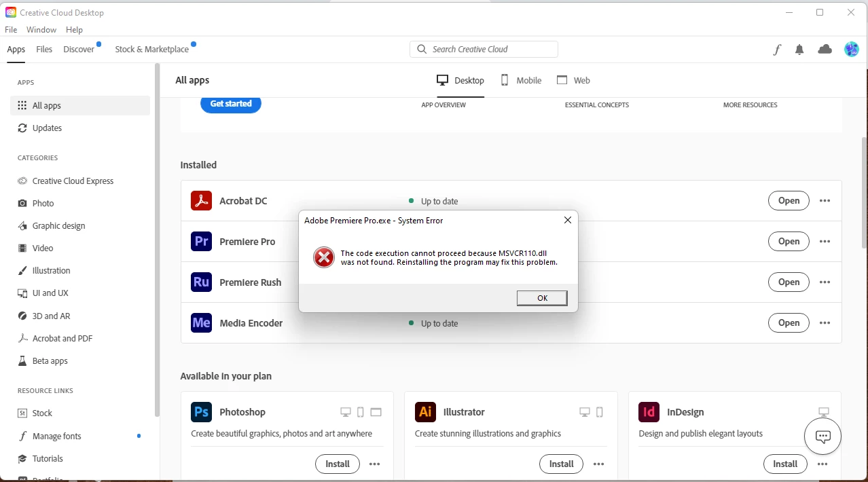Screen dimensions: 868x482
Task: Open more options for InDesign
Action: (822, 464)
